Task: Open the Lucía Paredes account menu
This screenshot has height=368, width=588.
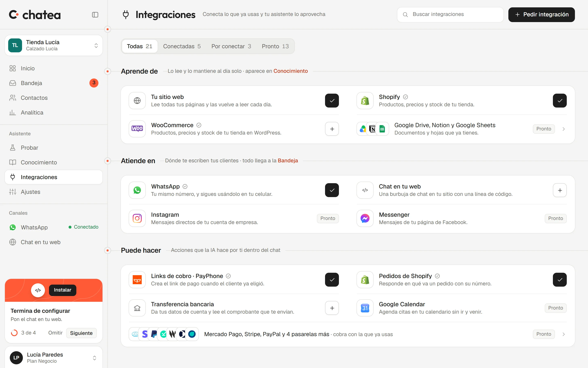Action: 54,358
